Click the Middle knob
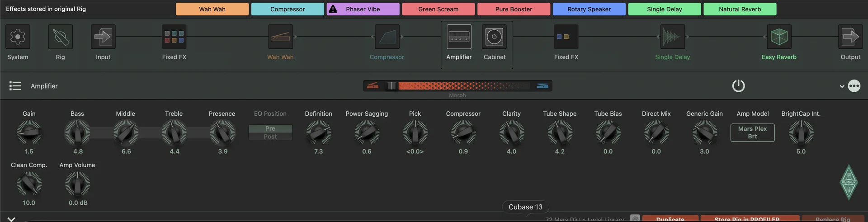Image resolution: width=868 pixels, height=222 pixels. tap(126, 133)
